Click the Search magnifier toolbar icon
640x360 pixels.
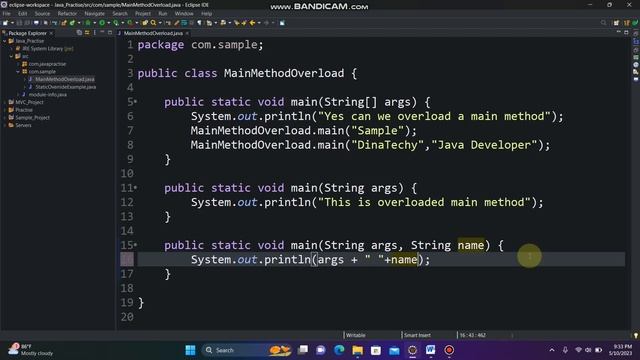(153, 23)
